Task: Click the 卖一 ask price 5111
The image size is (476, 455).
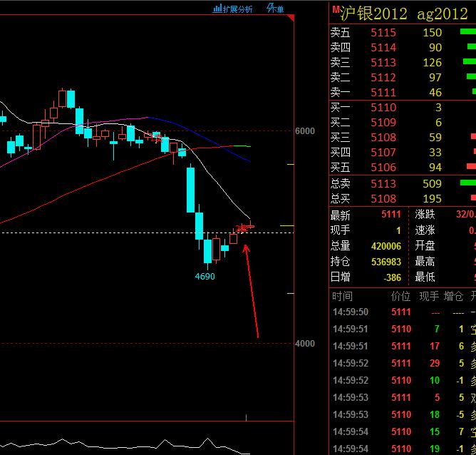Action: tap(383, 92)
